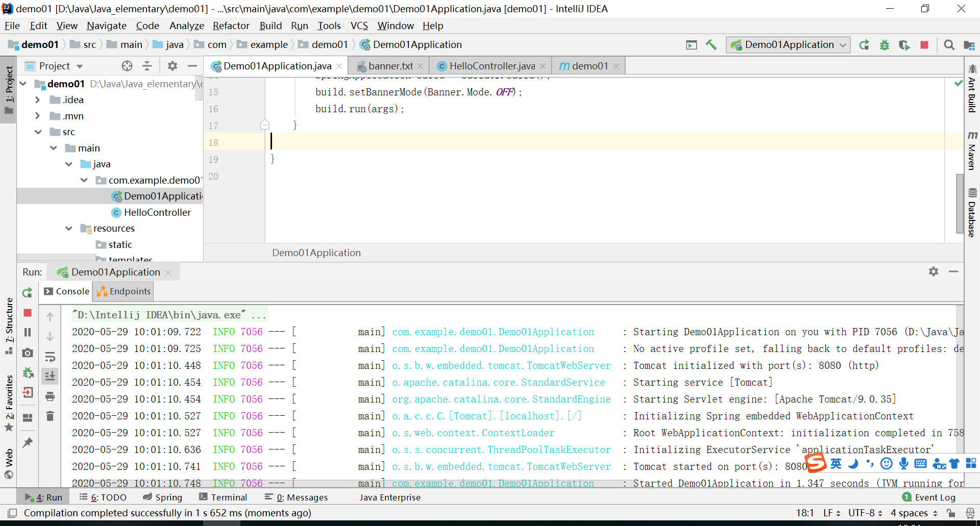The image size is (980, 526).
Task: Open Project panel settings gear
Action: click(x=173, y=66)
